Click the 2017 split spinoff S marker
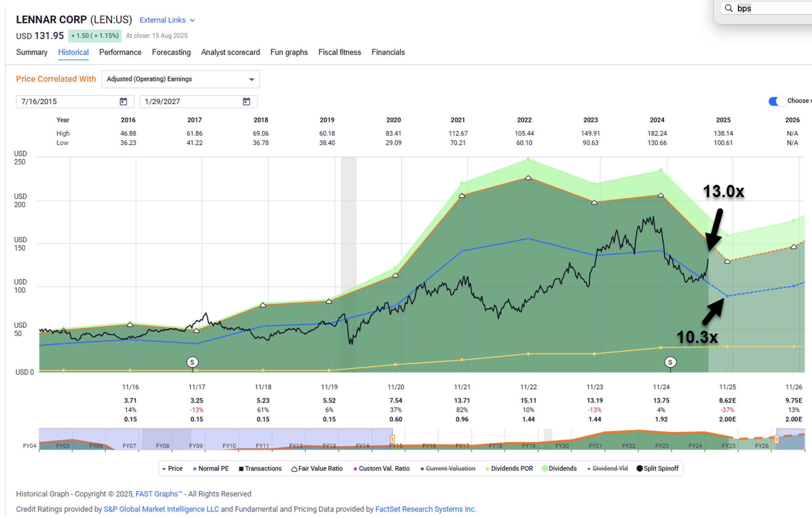 point(192,362)
